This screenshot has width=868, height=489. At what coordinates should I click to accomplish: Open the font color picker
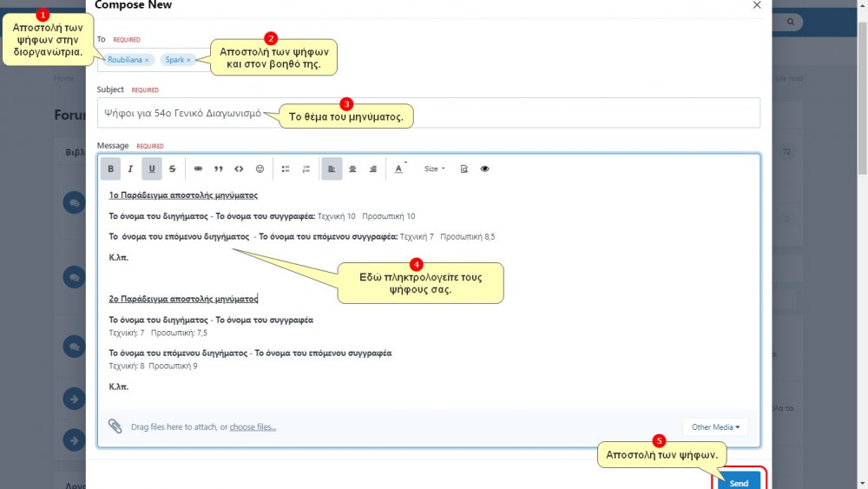398,169
